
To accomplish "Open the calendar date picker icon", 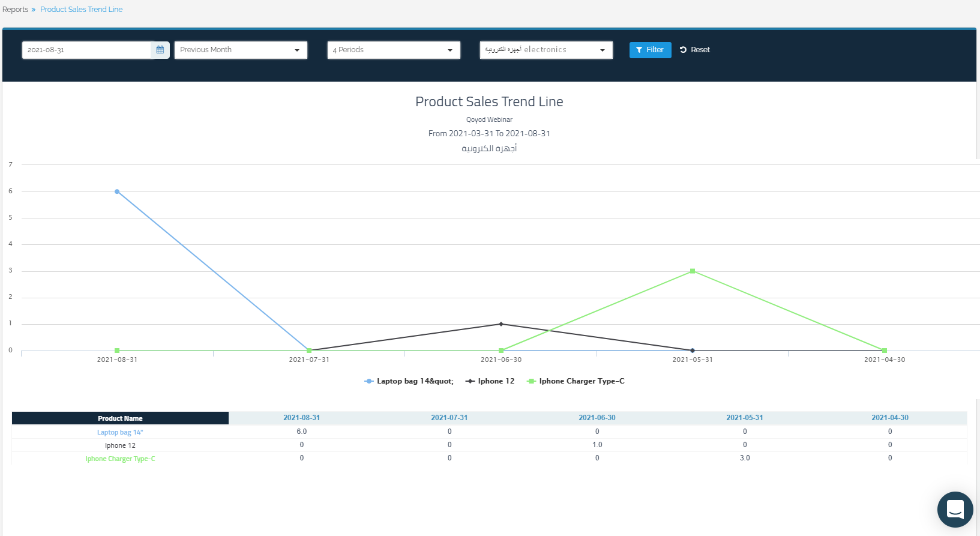I will [x=160, y=50].
